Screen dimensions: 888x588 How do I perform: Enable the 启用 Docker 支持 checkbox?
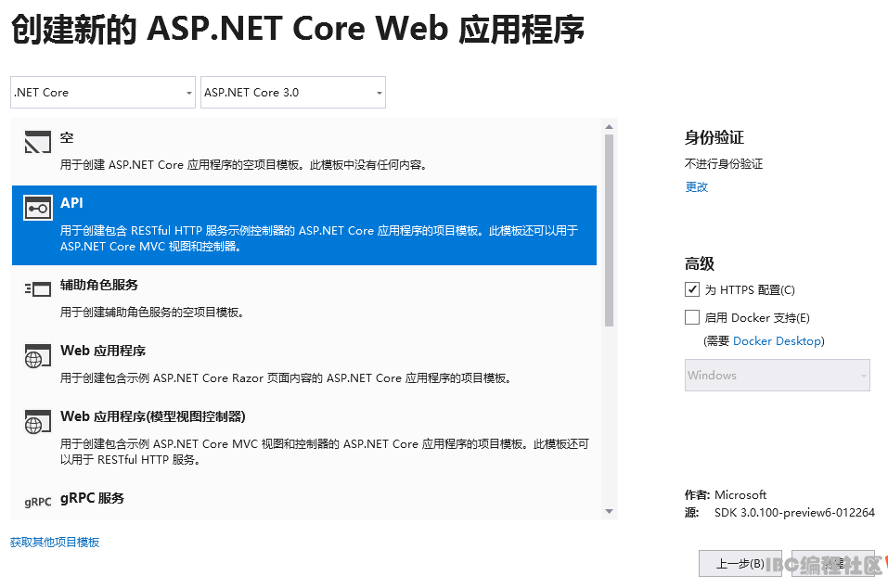click(x=692, y=317)
